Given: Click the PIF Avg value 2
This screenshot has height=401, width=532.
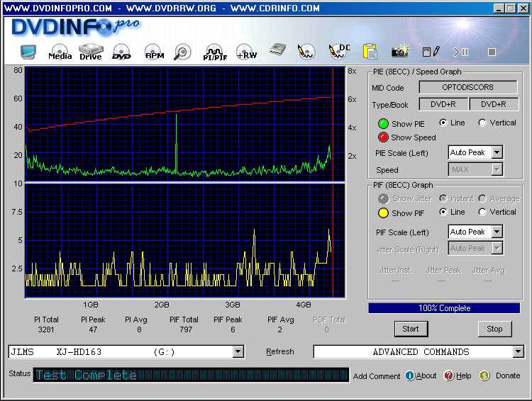Looking at the screenshot, I should click(279, 329).
